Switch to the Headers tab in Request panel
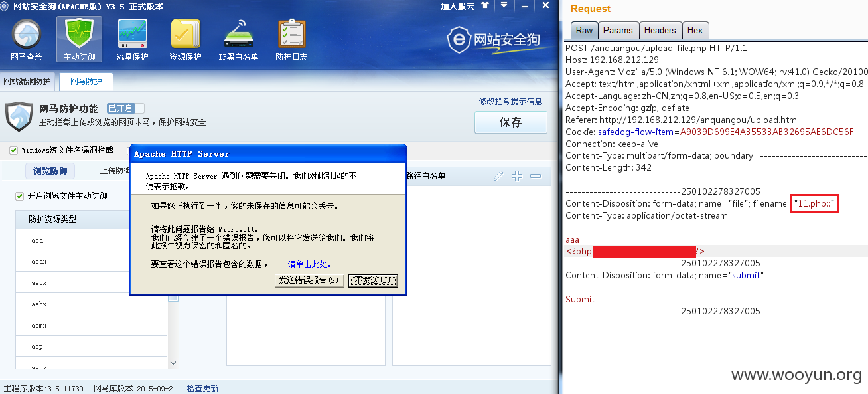The image size is (868, 394). tap(660, 30)
